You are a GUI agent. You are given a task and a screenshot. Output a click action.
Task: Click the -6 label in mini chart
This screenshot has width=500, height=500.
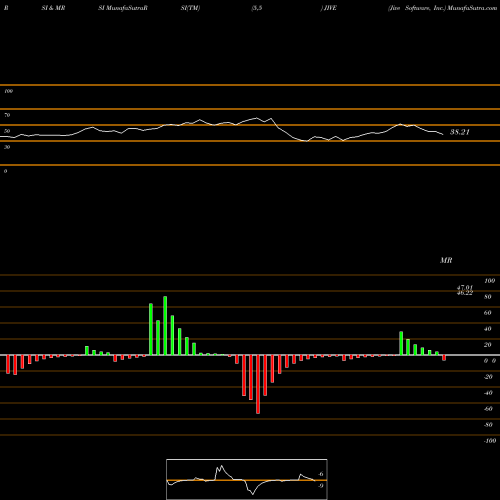(320, 474)
